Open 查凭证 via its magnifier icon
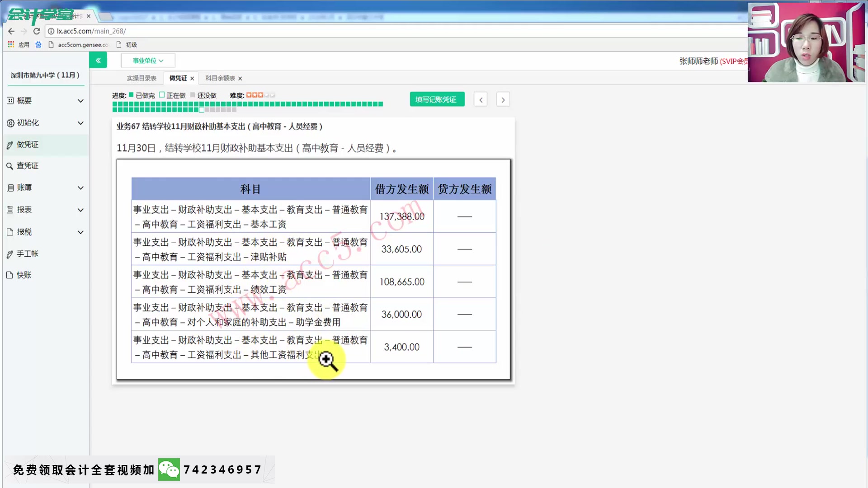This screenshot has height=488, width=868. click(x=10, y=166)
